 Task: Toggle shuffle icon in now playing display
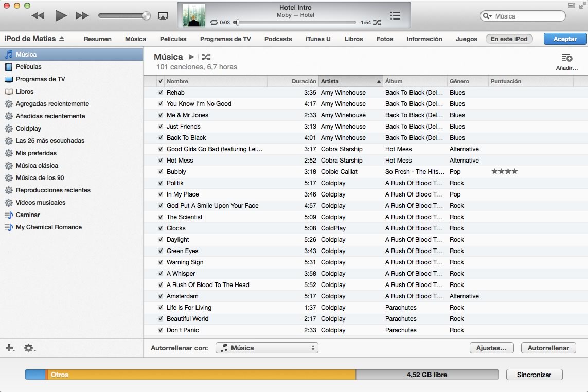[x=377, y=23]
